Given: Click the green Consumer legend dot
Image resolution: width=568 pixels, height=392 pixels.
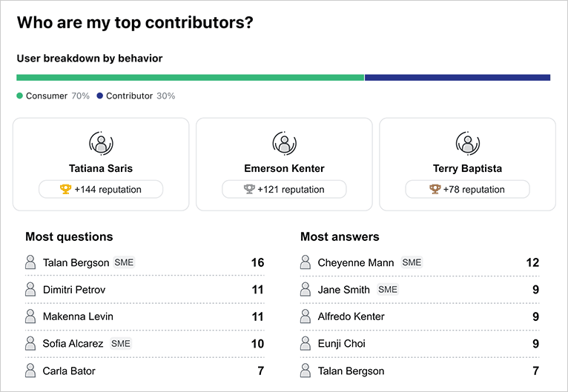Looking at the screenshot, I should pos(20,96).
